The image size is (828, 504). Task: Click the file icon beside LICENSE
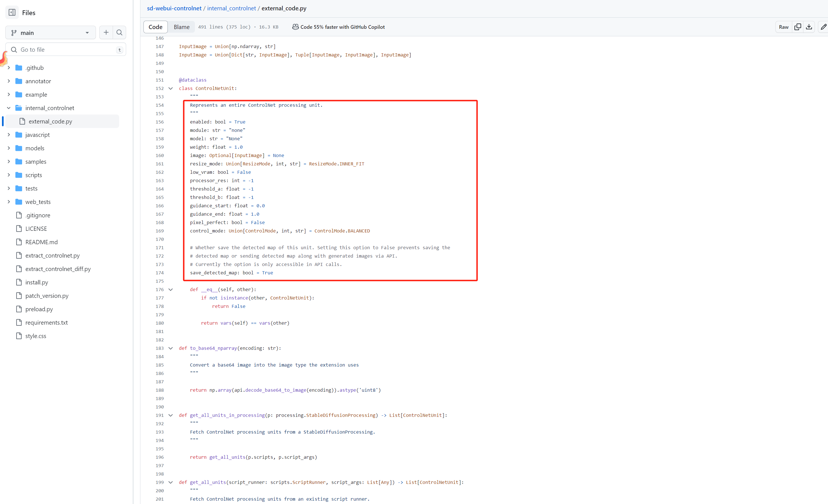(x=19, y=229)
